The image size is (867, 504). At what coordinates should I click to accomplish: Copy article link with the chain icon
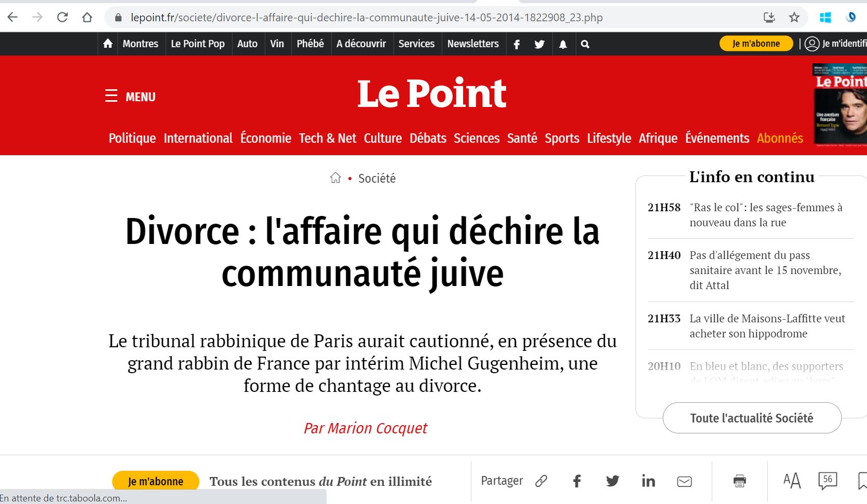click(x=541, y=481)
